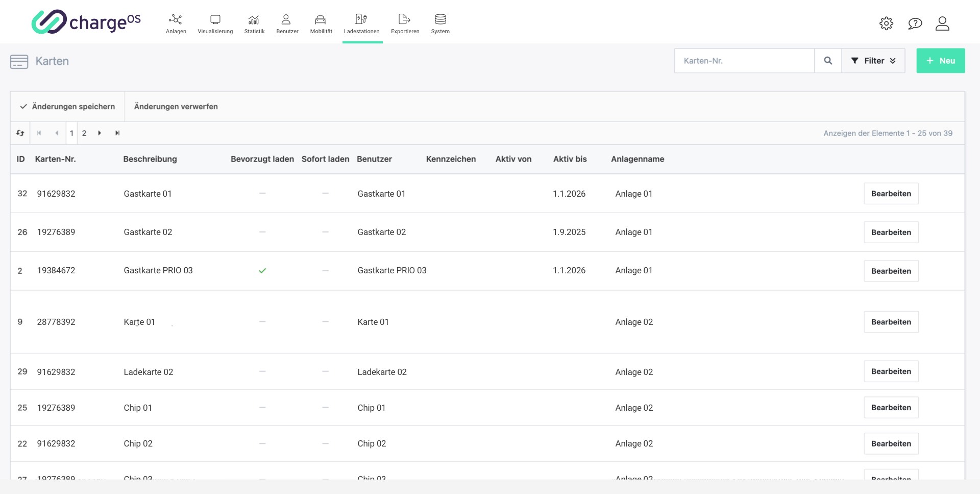Click card number 19384672
Viewport: 980px width, 494px height.
point(56,270)
